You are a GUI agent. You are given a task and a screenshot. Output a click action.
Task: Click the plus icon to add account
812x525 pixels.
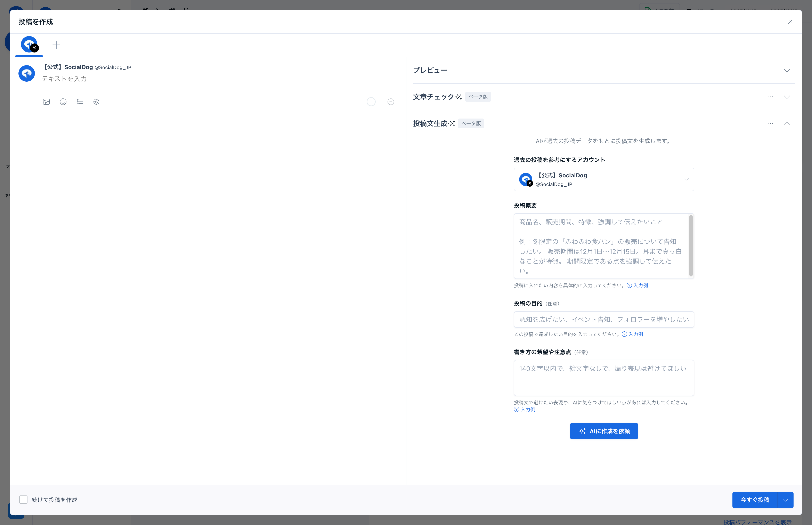(x=56, y=45)
